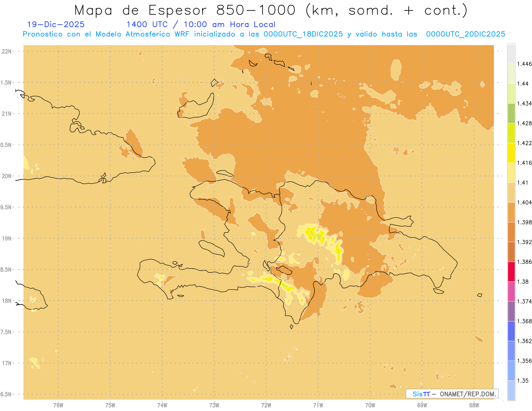
Task: Click the '1.374' colorbar value
Action: coord(524,301)
